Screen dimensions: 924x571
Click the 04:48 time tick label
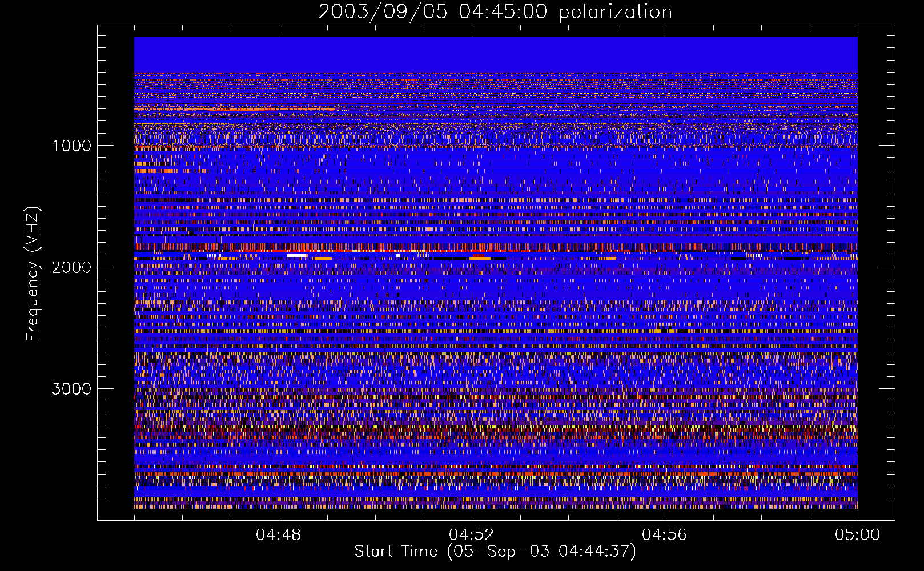[x=279, y=535]
